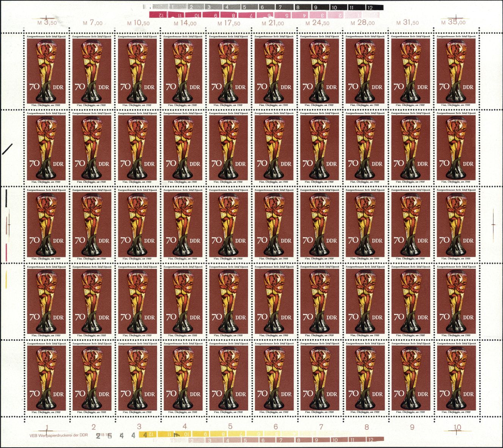Image resolution: width=503 pixels, height=448 pixels.
Task: Click the 'M 35,00' margin value
Action: [x=453, y=22]
